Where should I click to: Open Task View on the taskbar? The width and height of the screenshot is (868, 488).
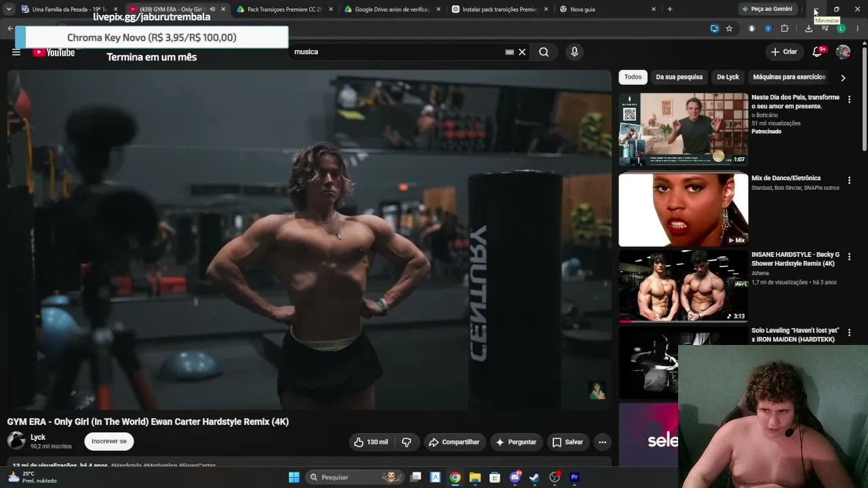pyautogui.click(x=416, y=477)
